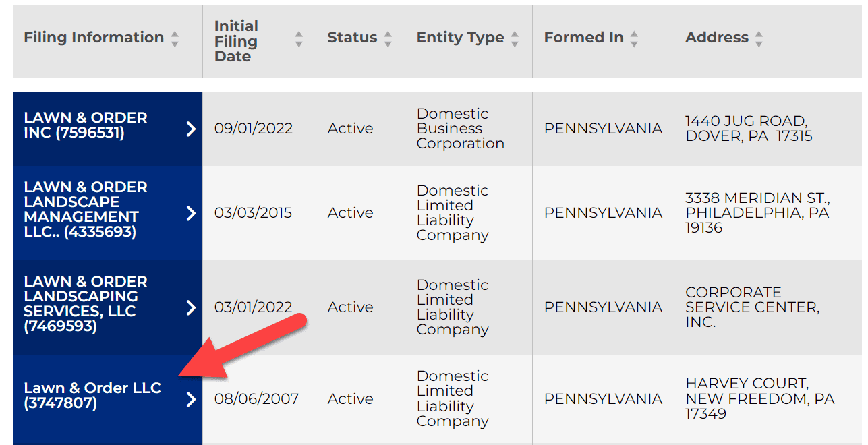This screenshot has width=868, height=445.
Task: Click the sort icon beside Initial Filing Date
Action: pos(298,38)
